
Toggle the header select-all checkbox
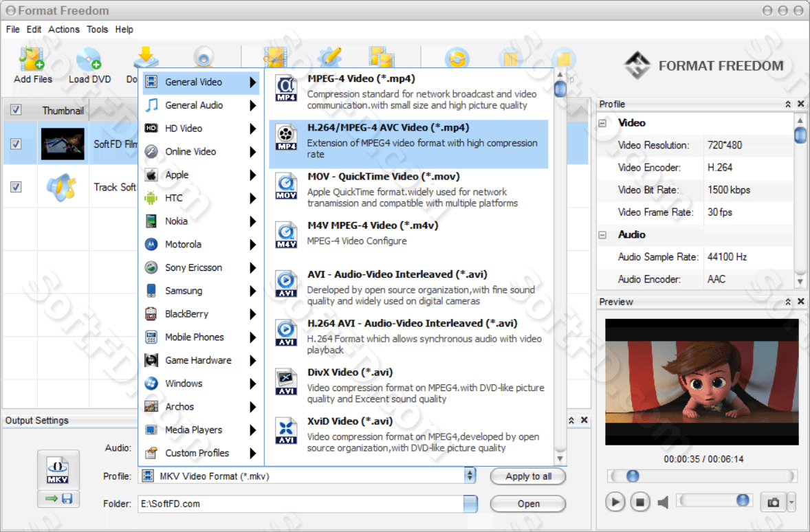[16, 109]
